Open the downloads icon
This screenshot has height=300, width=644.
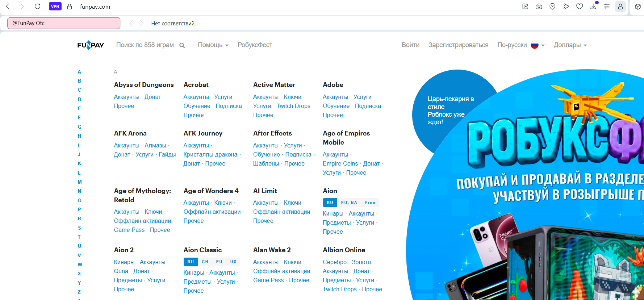[593, 6]
